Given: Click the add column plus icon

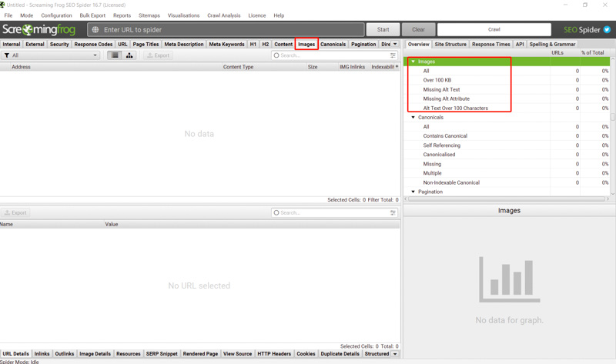Looking at the screenshot, I should point(397,67).
